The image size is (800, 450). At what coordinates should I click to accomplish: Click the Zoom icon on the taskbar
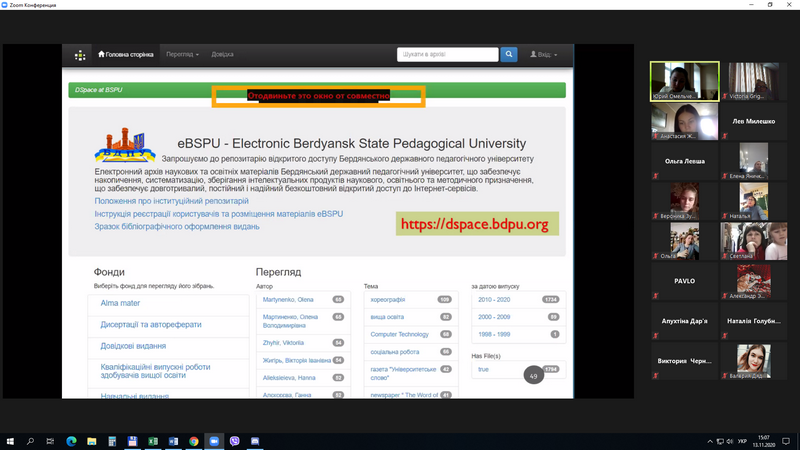point(214,441)
